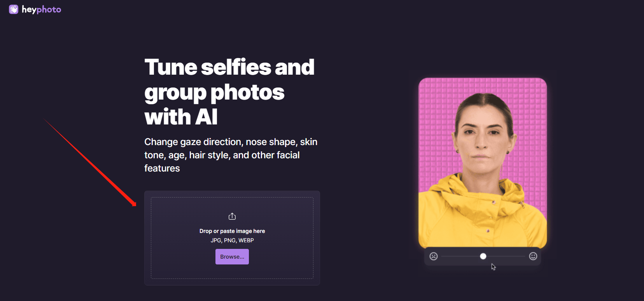Click the "JPG, PNG, WEBP" format label

click(232, 240)
